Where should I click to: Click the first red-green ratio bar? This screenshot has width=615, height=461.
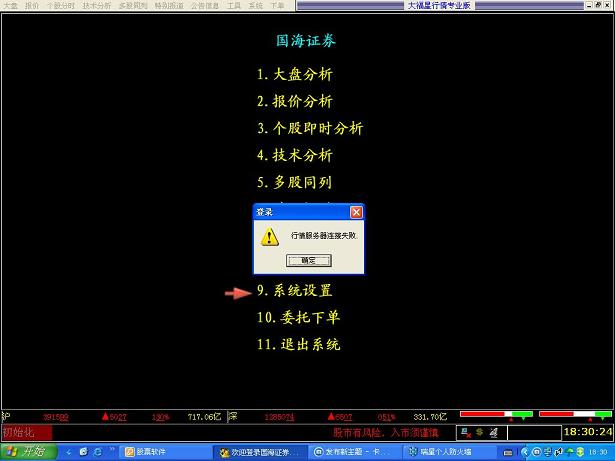497,414
